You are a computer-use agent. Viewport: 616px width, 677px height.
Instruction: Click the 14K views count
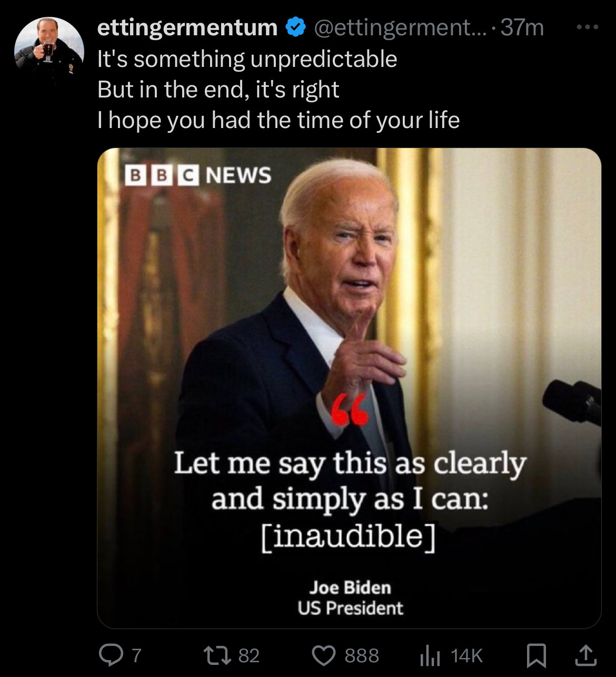point(466,655)
